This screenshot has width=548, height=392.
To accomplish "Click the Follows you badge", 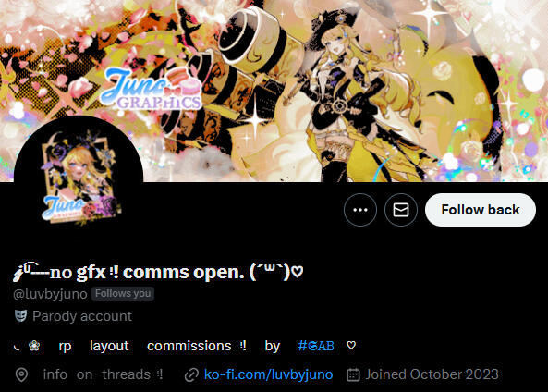I will [123, 294].
